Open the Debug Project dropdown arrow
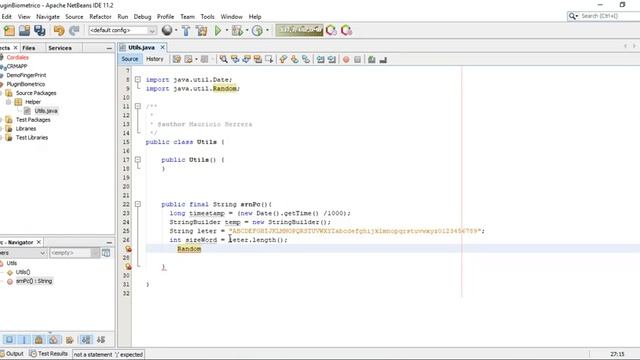 (x=247, y=30)
